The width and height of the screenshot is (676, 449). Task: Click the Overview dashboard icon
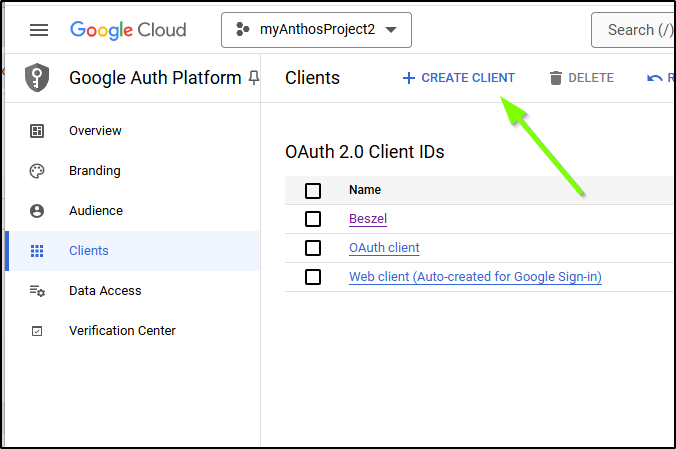coord(37,131)
